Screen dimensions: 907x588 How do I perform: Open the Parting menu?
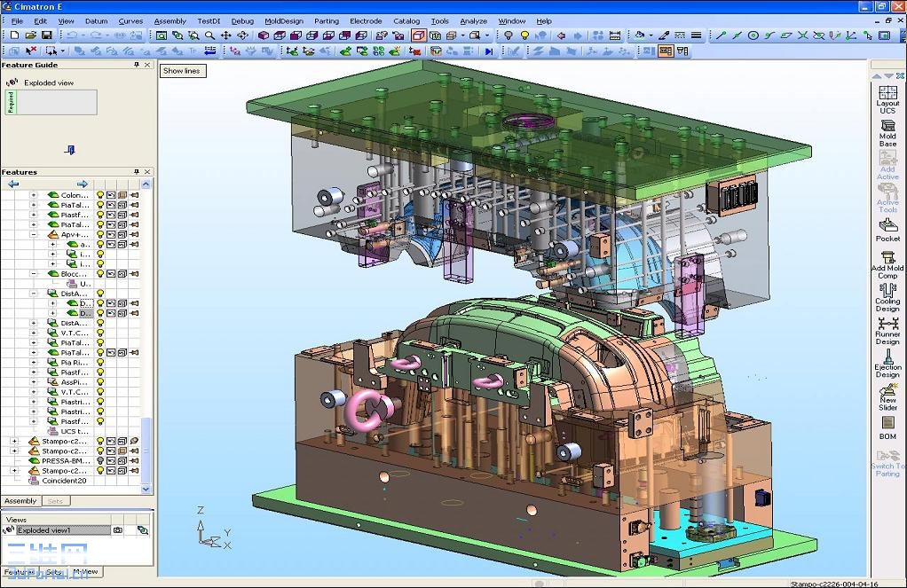[x=327, y=20]
